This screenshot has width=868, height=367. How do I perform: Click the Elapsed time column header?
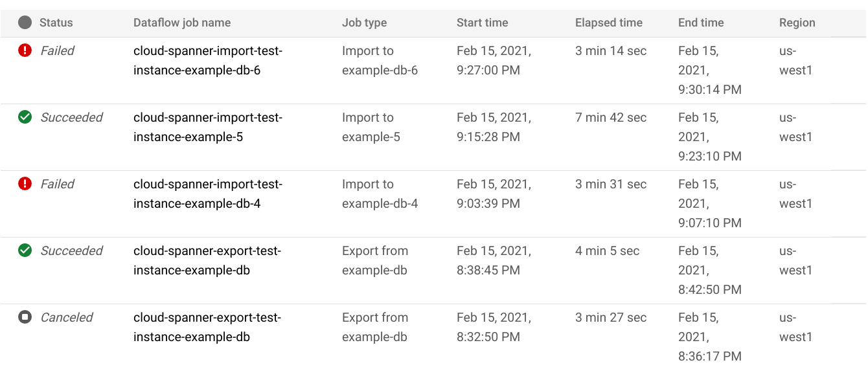point(608,23)
